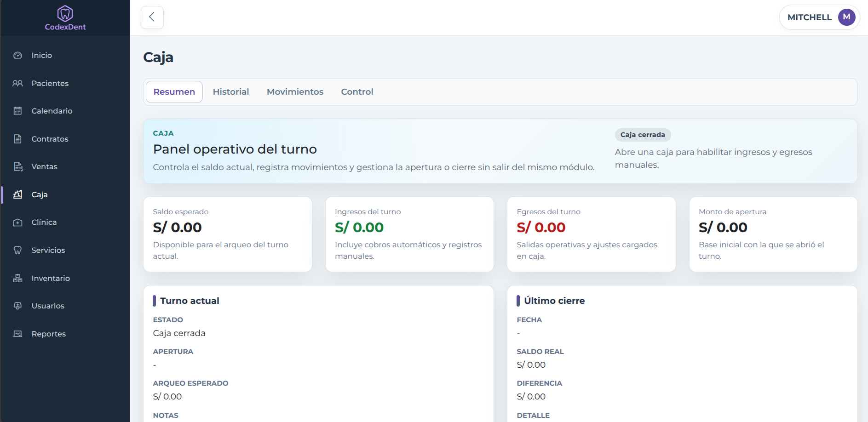Click the Caja cash register icon
The height and width of the screenshot is (422, 868).
18,194
